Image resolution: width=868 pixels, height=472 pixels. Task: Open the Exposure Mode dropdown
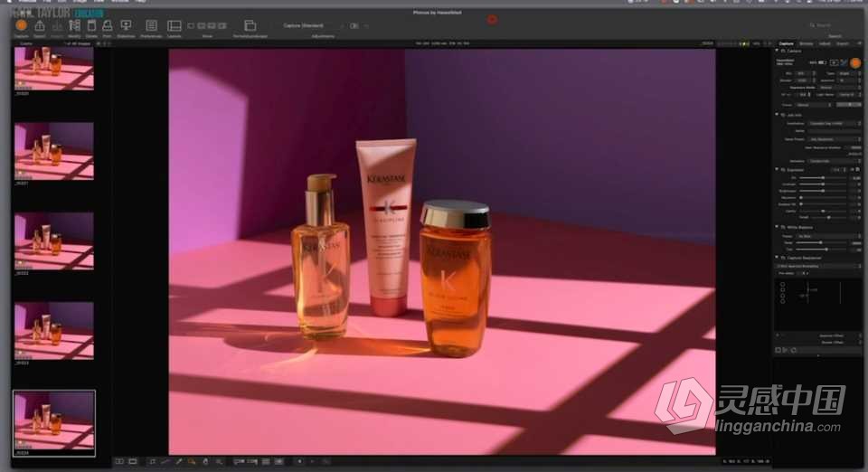coord(840,88)
